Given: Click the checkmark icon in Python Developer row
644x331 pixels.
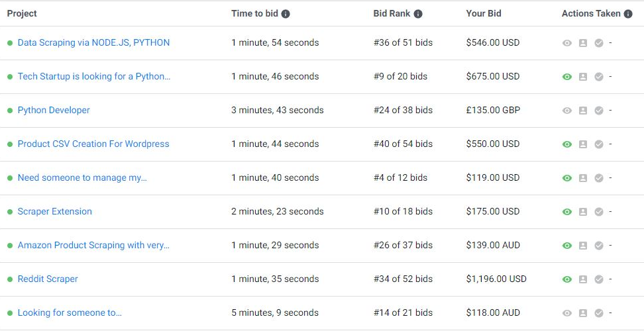Looking at the screenshot, I should coord(599,111).
